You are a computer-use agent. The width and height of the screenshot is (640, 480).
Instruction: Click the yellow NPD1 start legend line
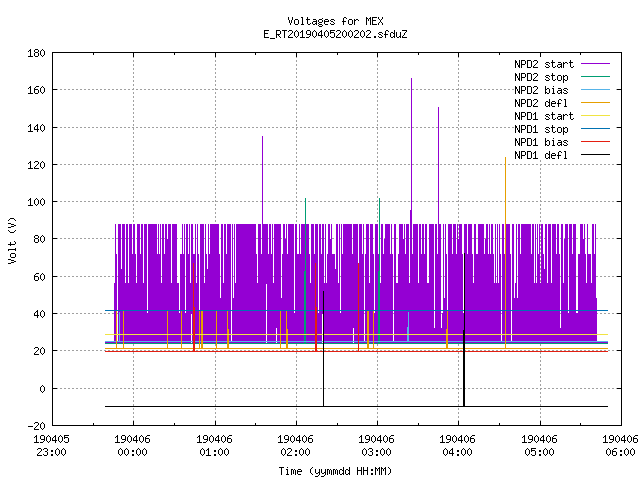pos(595,116)
